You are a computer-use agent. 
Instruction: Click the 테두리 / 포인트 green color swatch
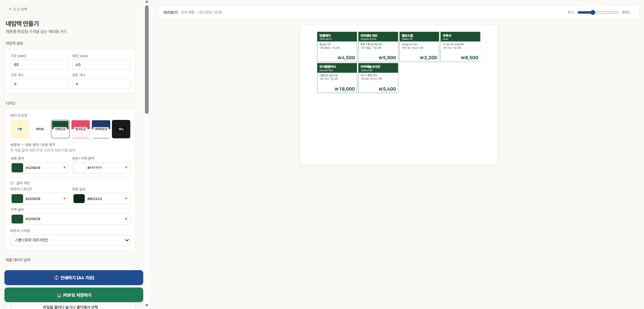pos(17,199)
